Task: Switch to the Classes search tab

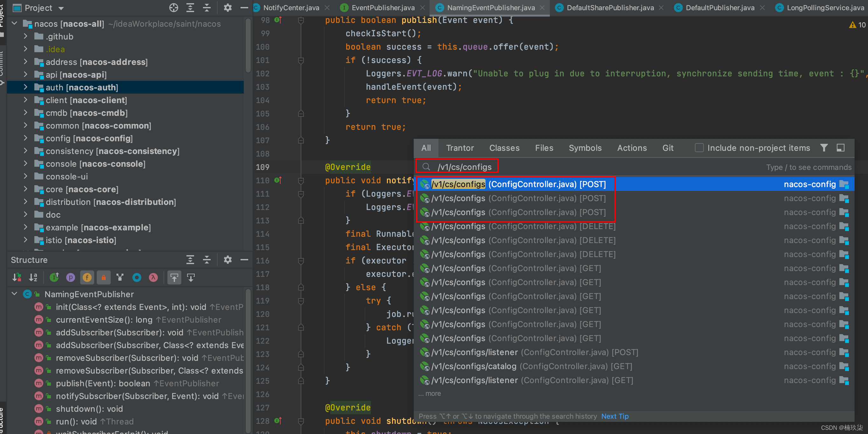Action: click(504, 148)
